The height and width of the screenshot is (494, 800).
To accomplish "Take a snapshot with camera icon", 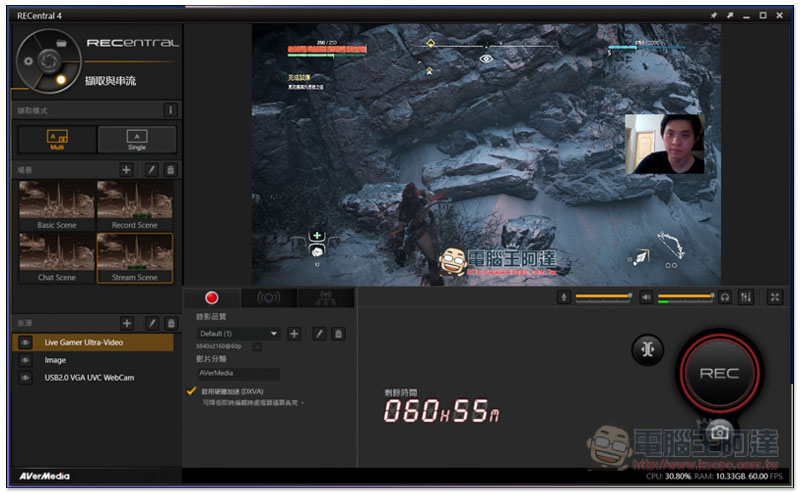I will (719, 433).
